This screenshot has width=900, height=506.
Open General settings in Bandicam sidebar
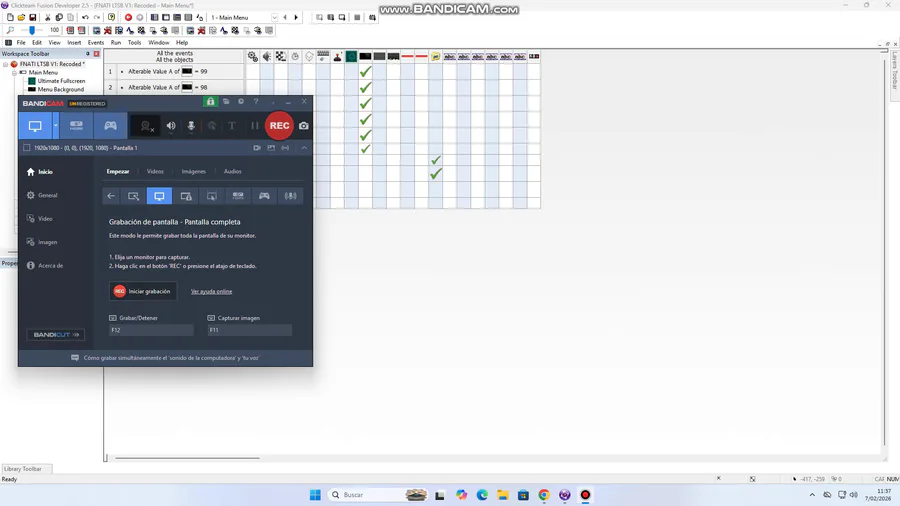42,195
